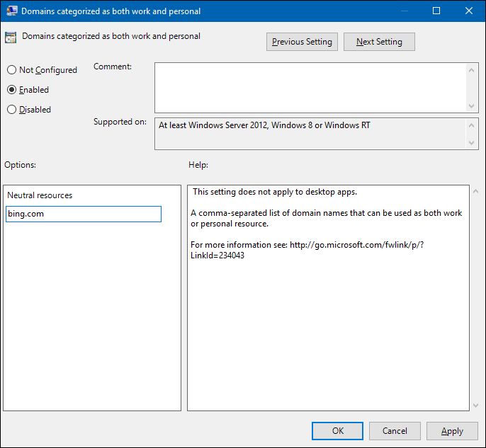
Task: Click the Comment box scroll down arrow
Action: pos(473,105)
